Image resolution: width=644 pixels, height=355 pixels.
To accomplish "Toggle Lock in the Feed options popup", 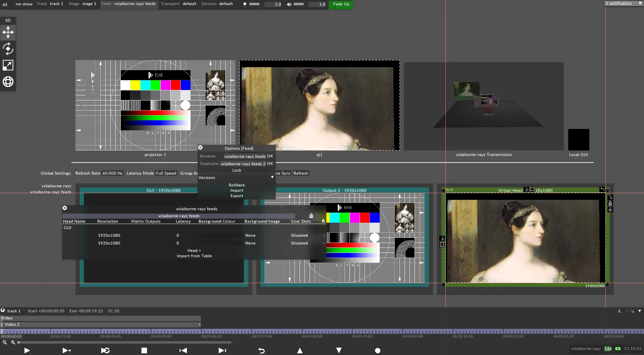I will pyautogui.click(x=237, y=170).
